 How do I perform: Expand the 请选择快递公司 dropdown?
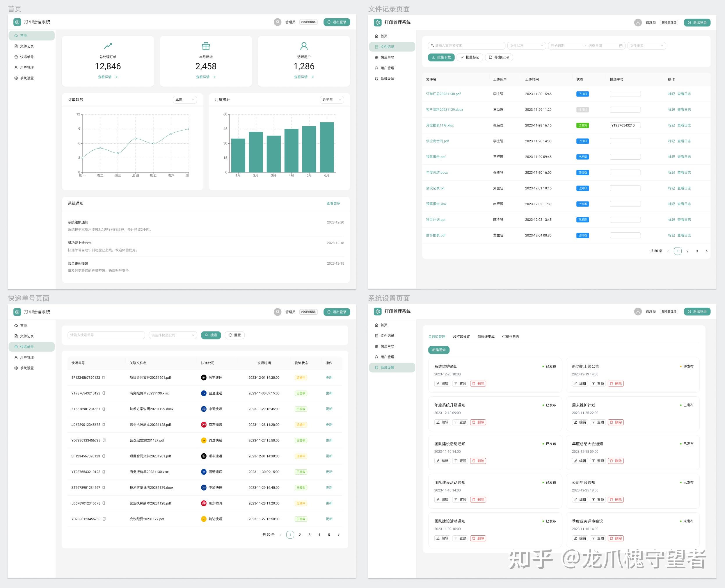pos(173,335)
